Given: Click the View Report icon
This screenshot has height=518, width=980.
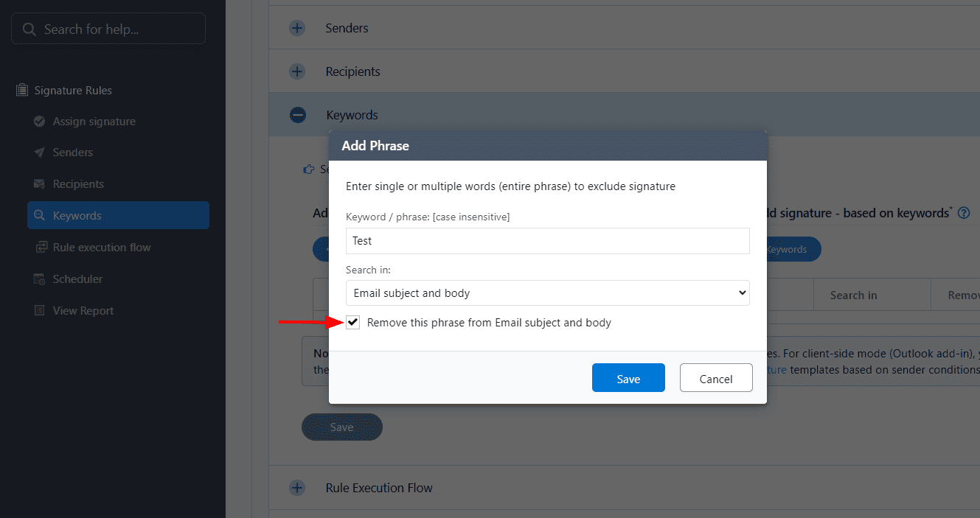Looking at the screenshot, I should (40, 311).
